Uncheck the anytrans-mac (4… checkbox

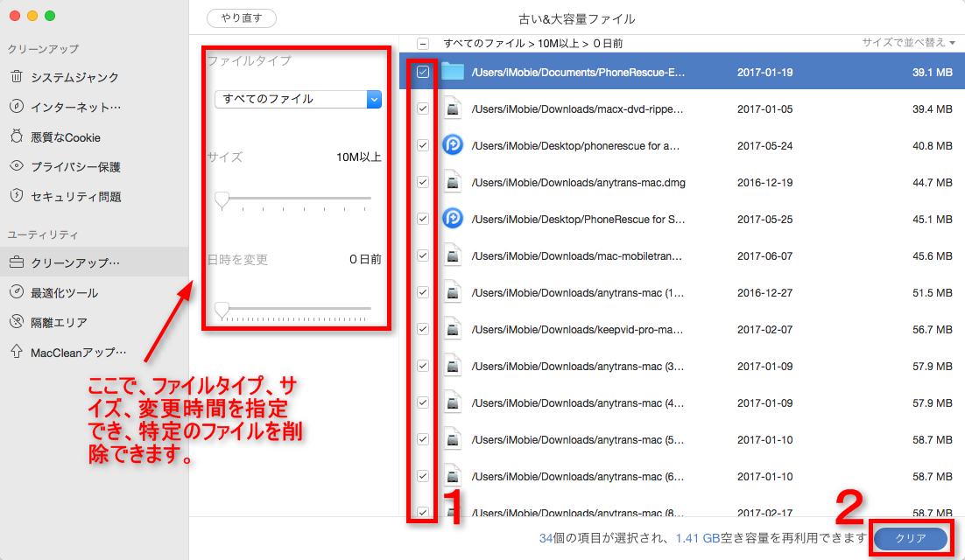(423, 403)
